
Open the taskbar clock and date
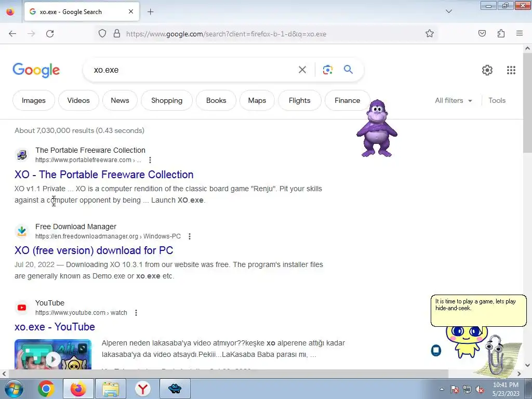tap(506, 389)
